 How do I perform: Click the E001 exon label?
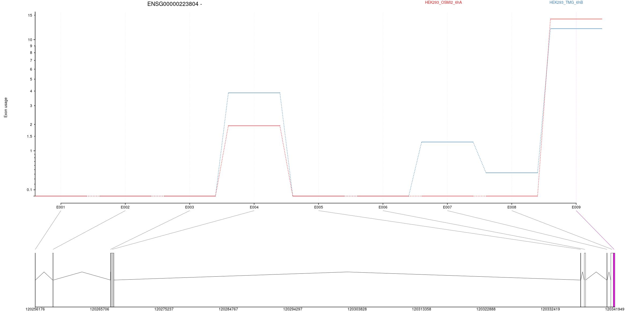point(61,207)
